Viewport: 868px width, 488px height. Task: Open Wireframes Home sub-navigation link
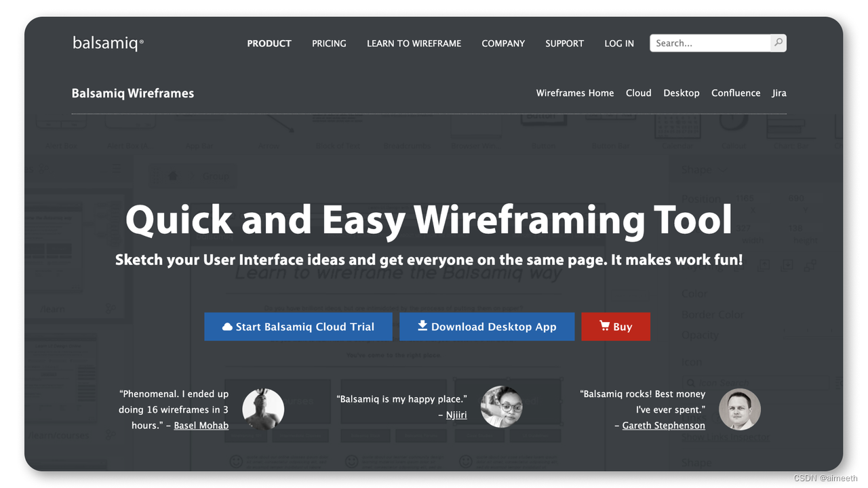(575, 93)
